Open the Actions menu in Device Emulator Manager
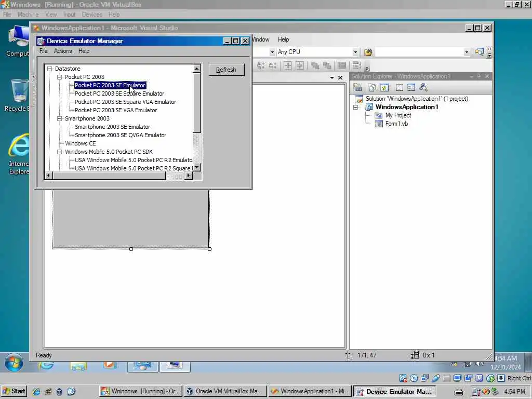The width and height of the screenshot is (532, 399). (x=63, y=51)
